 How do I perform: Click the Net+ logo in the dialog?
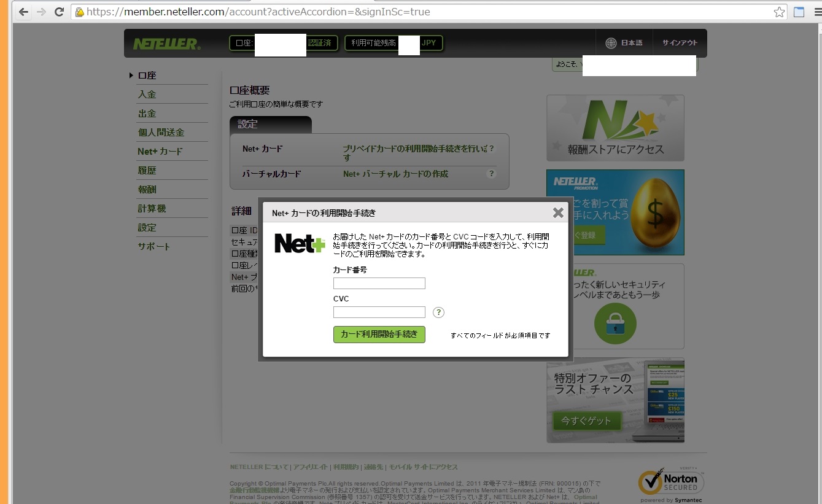[300, 243]
